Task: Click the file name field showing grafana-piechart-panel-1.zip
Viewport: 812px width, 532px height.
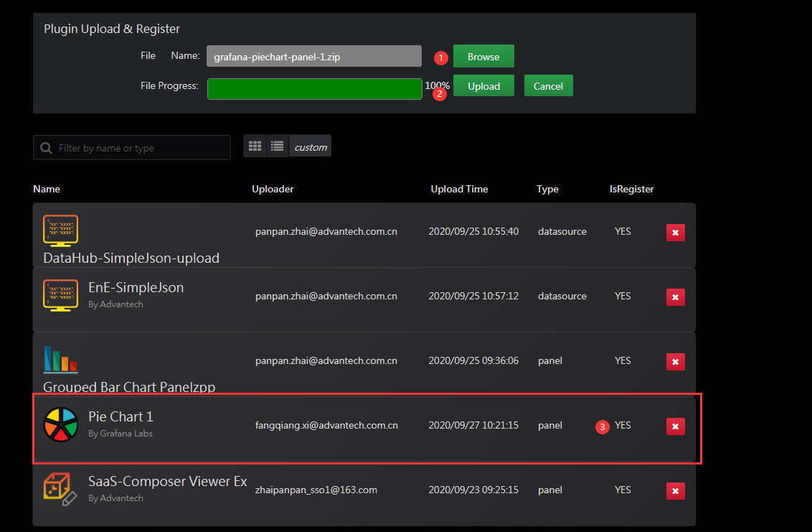Action: 313,57
